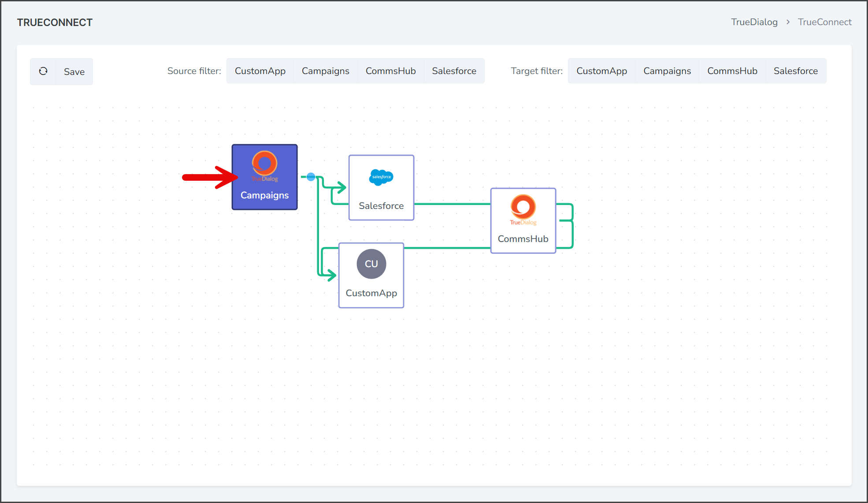Click the arrowhead entering the Salesforce node
Screen dimensions: 868x503
point(341,187)
